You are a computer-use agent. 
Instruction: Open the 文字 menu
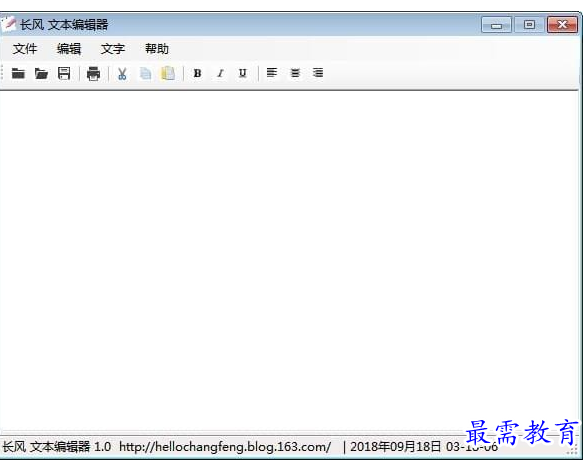113,49
